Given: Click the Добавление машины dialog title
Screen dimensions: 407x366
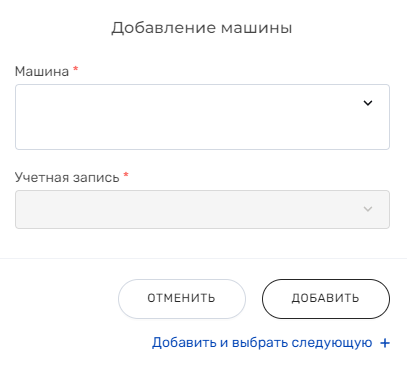Looking at the screenshot, I should (202, 28).
